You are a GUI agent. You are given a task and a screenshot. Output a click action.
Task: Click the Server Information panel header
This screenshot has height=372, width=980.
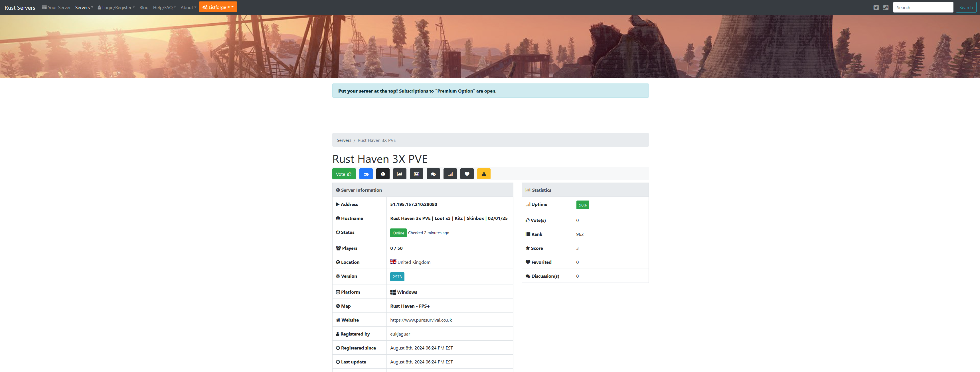(x=423, y=190)
